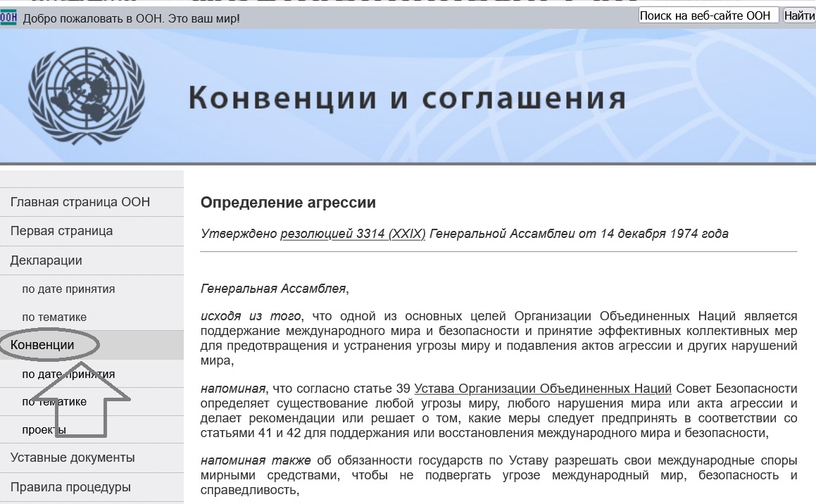Click 'Добро пожаловать в ООН. Это ваш мир!' text
This screenshot has height=504, width=816.
pyautogui.click(x=131, y=19)
